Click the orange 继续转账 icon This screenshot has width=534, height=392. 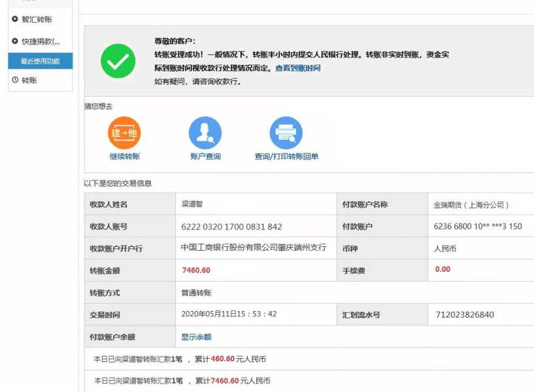(124, 133)
